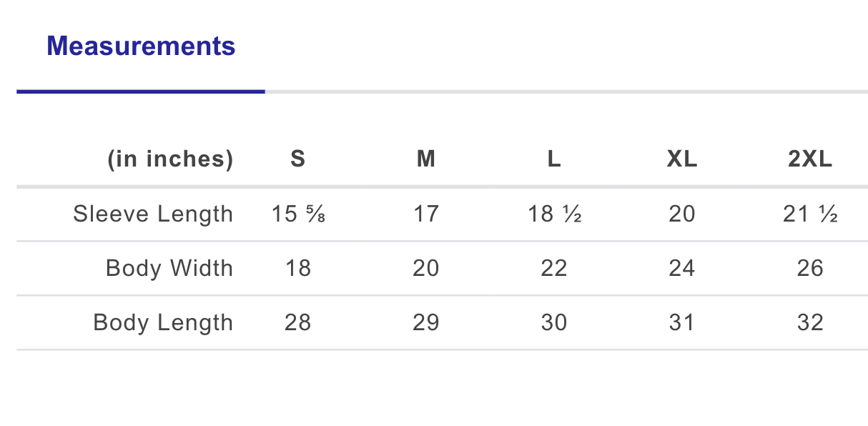
Task: Click the Body Width value for size S
Action: [298, 268]
